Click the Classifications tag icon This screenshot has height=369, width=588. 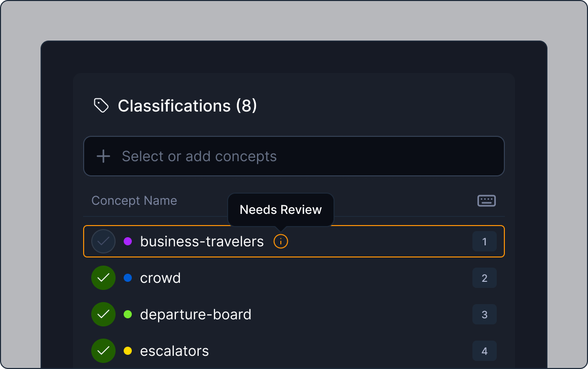(x=101, y=105)
